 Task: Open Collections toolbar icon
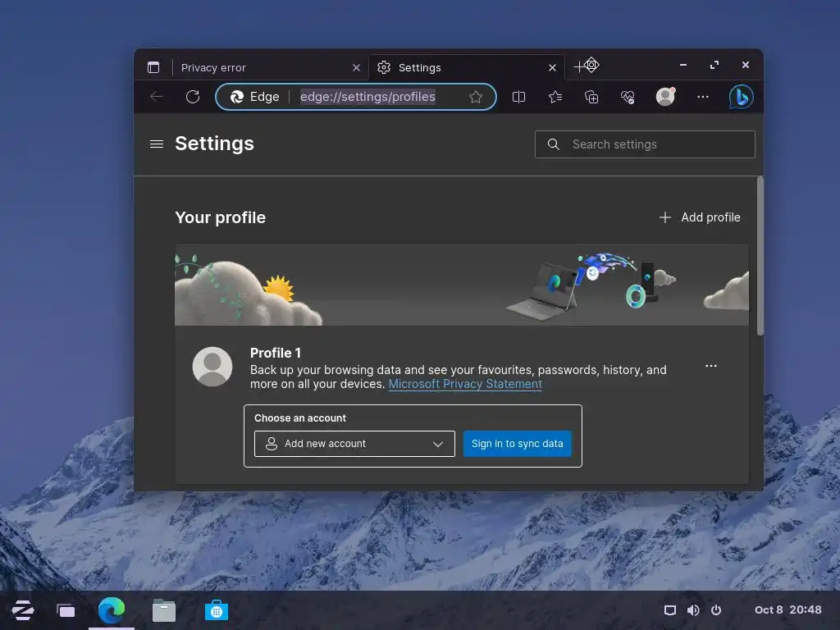591,97
